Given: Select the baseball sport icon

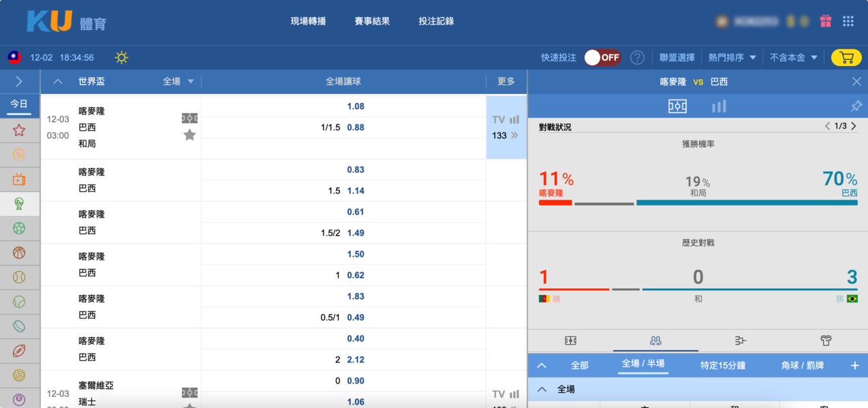Looking at the screenshot, I should coord(19,277).
